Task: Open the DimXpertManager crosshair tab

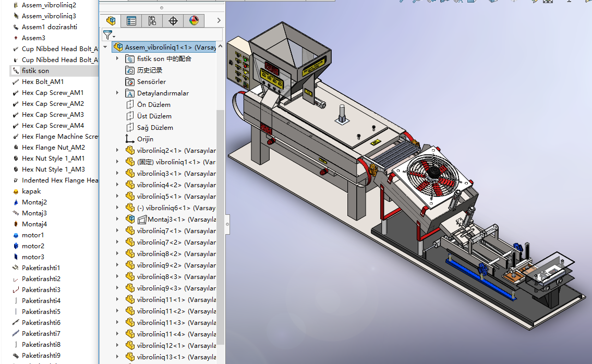Action: 173,21
